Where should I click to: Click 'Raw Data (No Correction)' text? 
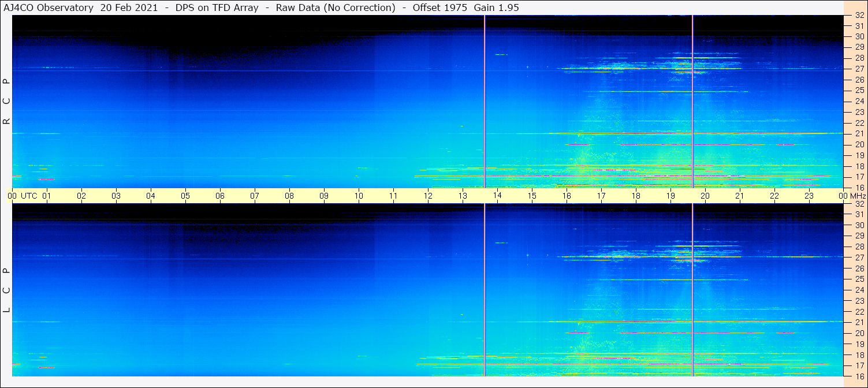[x=336, y=8]
